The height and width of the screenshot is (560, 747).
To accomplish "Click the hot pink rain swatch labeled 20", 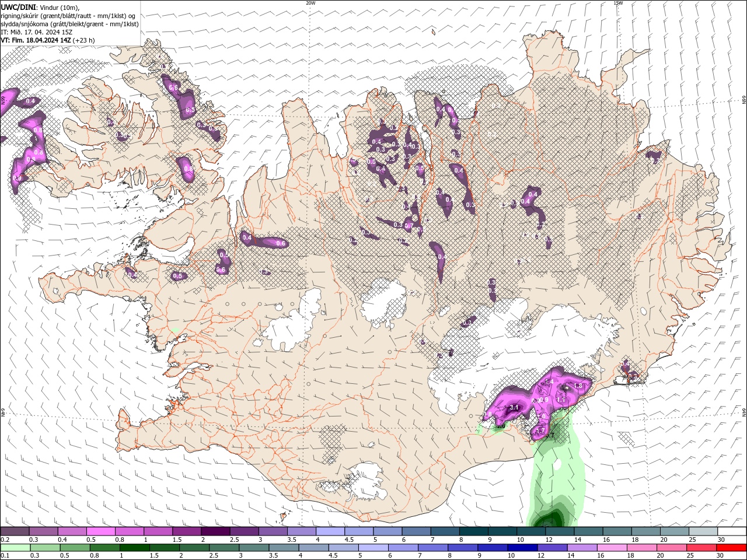I will pyautogui.click(x=672, y=548).
